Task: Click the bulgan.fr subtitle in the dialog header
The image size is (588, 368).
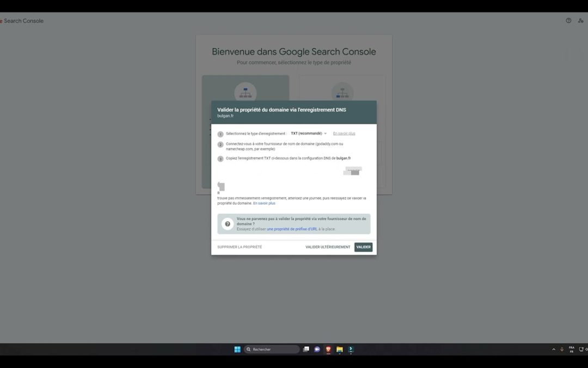Action: 225,116
